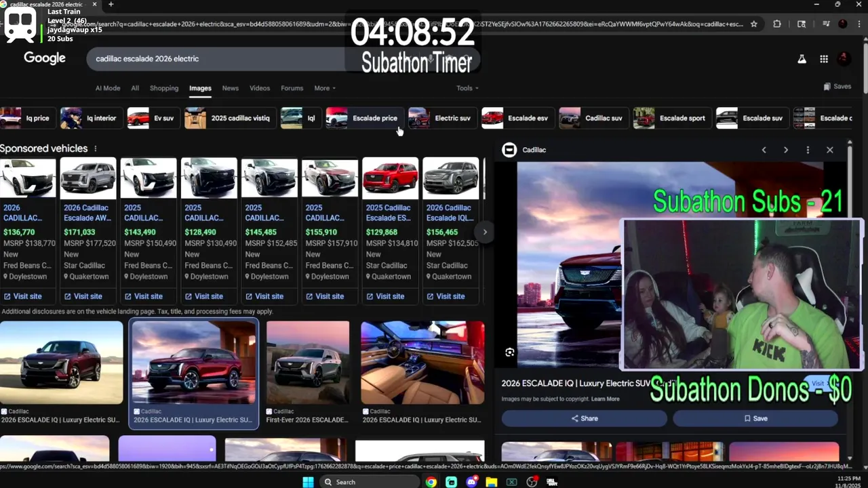
Task: Click Google logo to go home
Action: coord(45,58)
